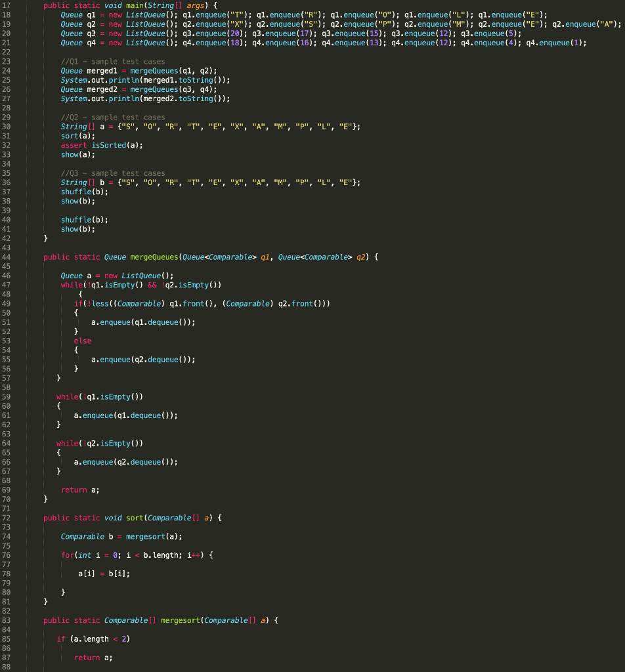Click the sort(a) call on line 31

76,136
